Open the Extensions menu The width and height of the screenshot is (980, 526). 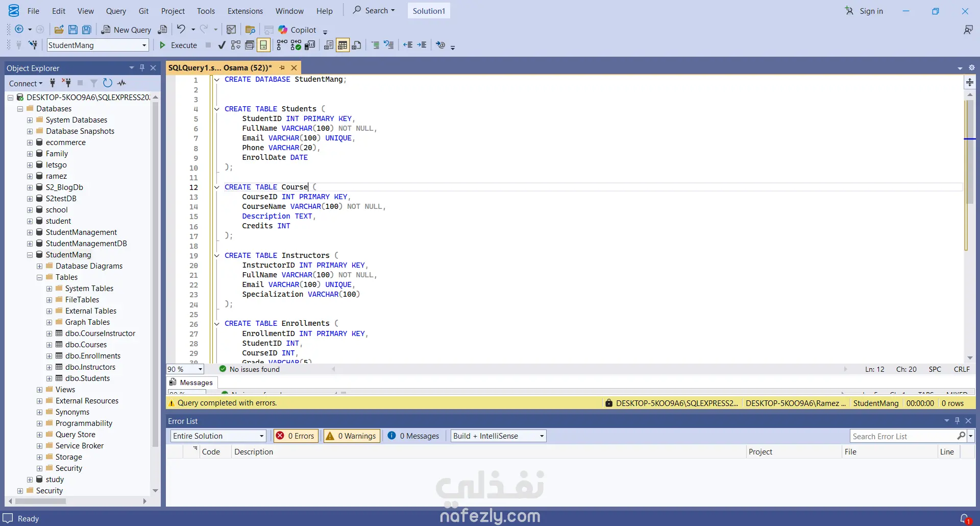pyautogui.click(x=245, y=11)
